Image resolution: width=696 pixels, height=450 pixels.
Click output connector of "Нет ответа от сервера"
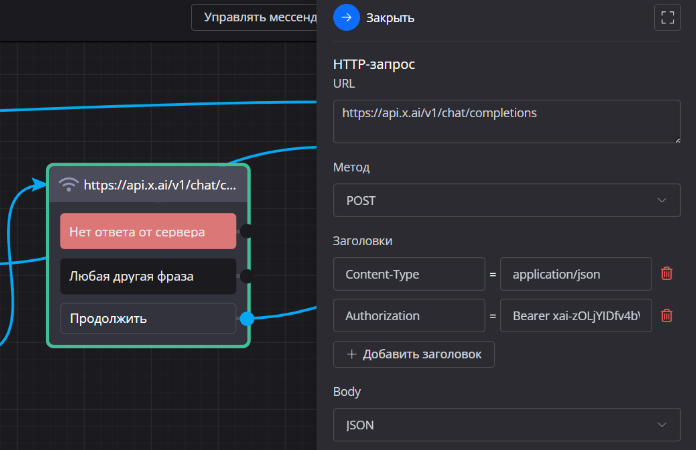(246, 231)
